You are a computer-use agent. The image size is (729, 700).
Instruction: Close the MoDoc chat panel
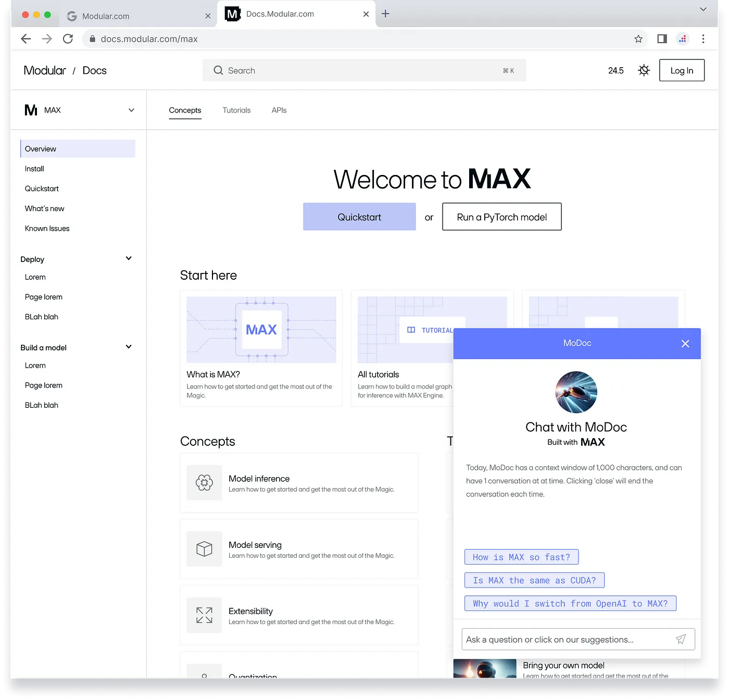click(x=685, y=344)
